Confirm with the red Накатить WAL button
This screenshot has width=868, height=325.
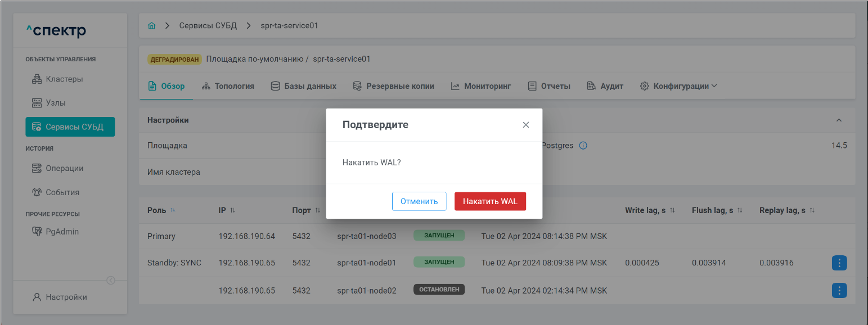coord(489,201)
